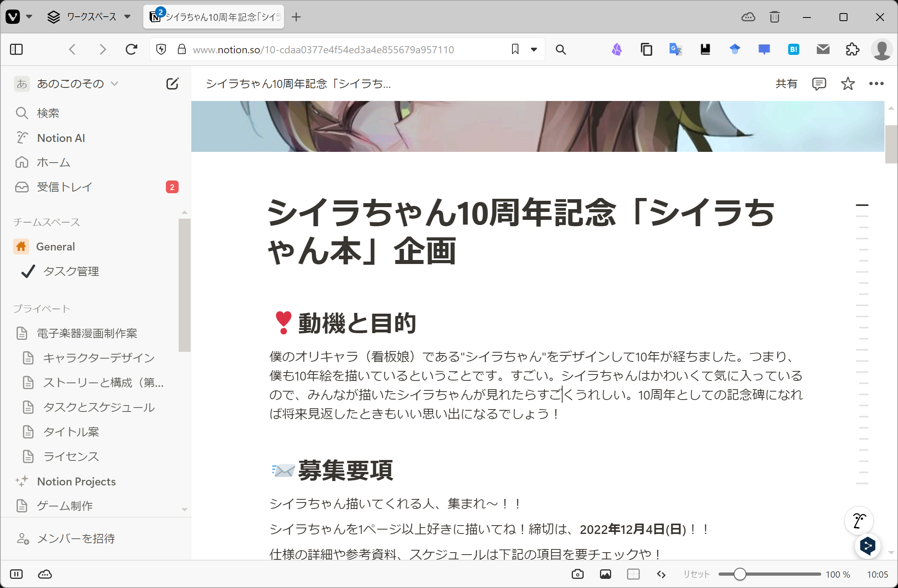Open address bar history dropdown arrow
The height and width of the screenshot is (588, 898).
point(534,49)
